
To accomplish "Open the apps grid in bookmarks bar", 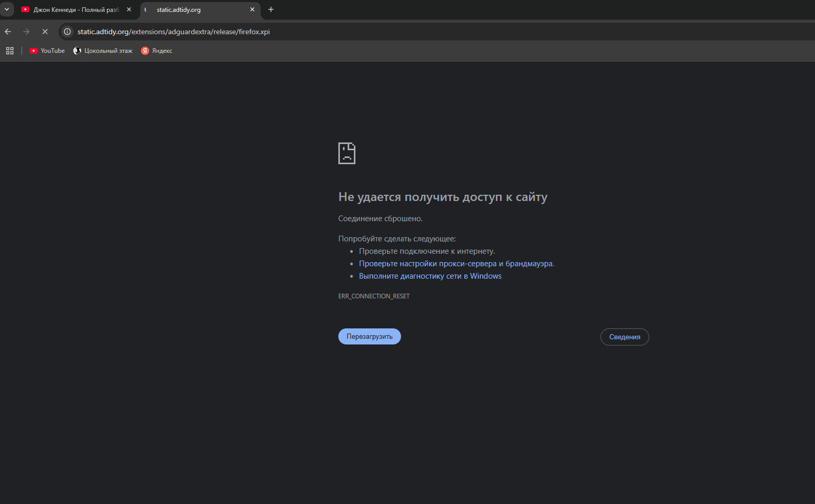I will 10,51.
